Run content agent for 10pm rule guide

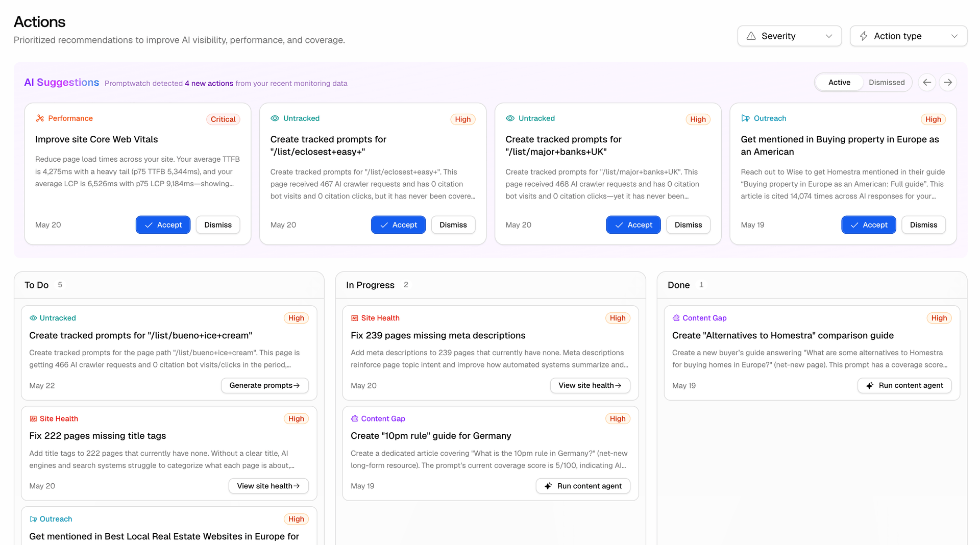[583, 486]
